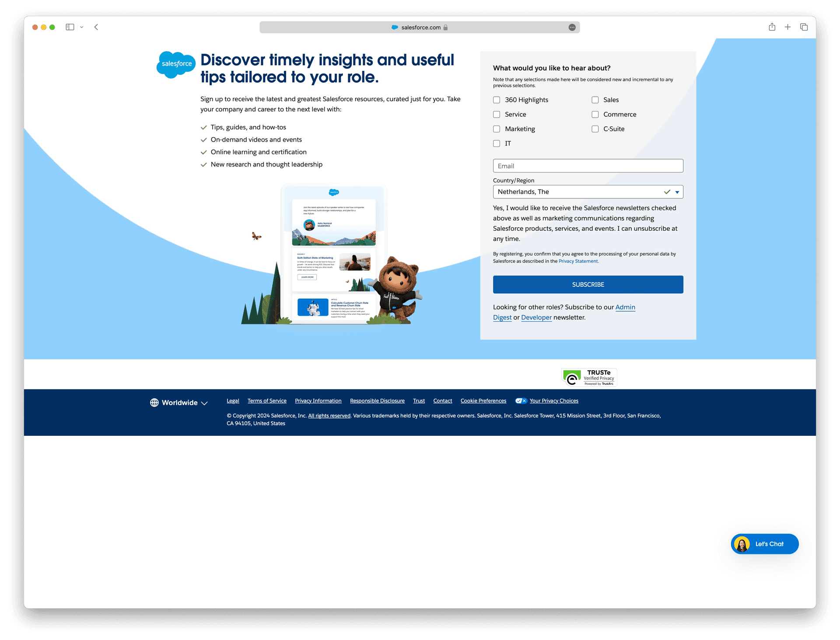Click the Email input field
The image size is (840, 640).
pos(587,165)
